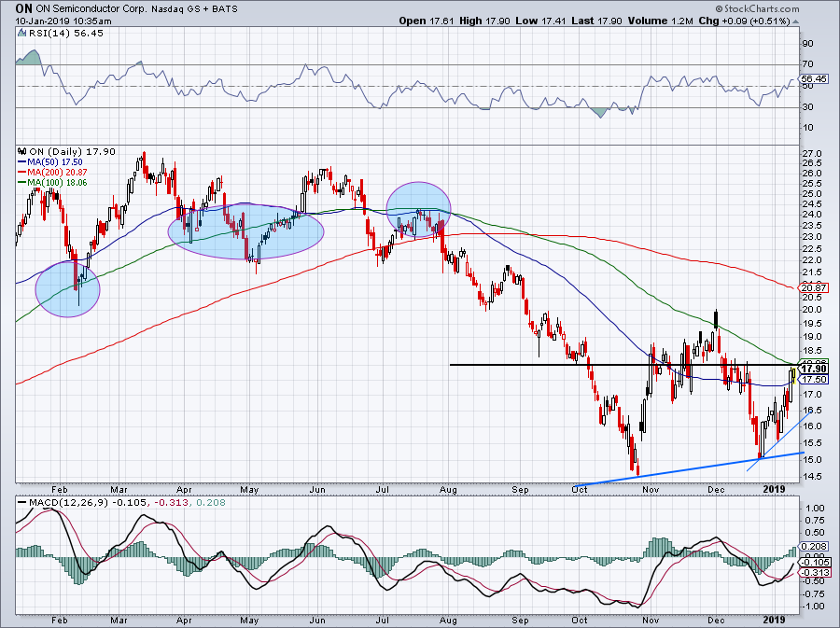Screen dimensions: 840x628
Task: Click the -1.00 label on MACD axis
Action: [814, 606]
